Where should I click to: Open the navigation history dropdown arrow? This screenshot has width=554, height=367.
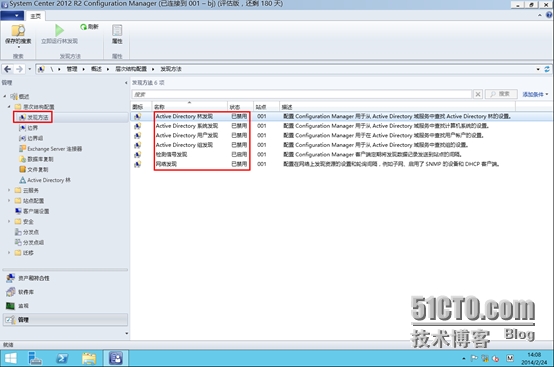30,69
